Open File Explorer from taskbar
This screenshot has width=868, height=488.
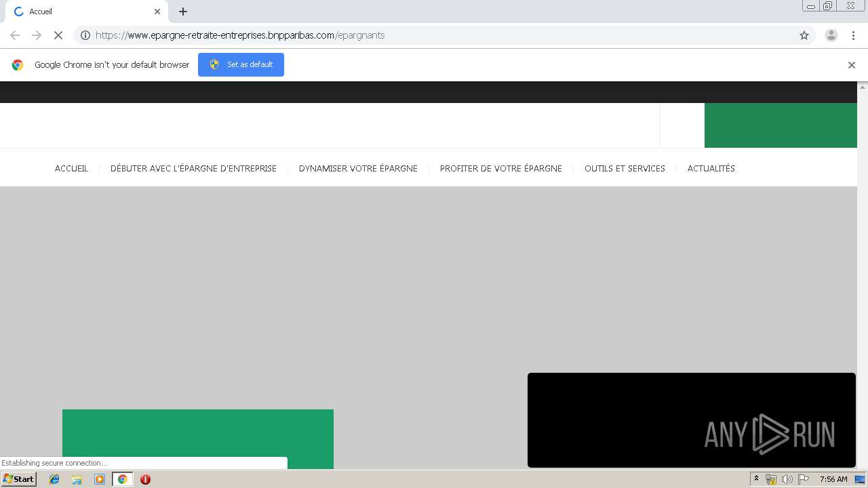point(77,479)
